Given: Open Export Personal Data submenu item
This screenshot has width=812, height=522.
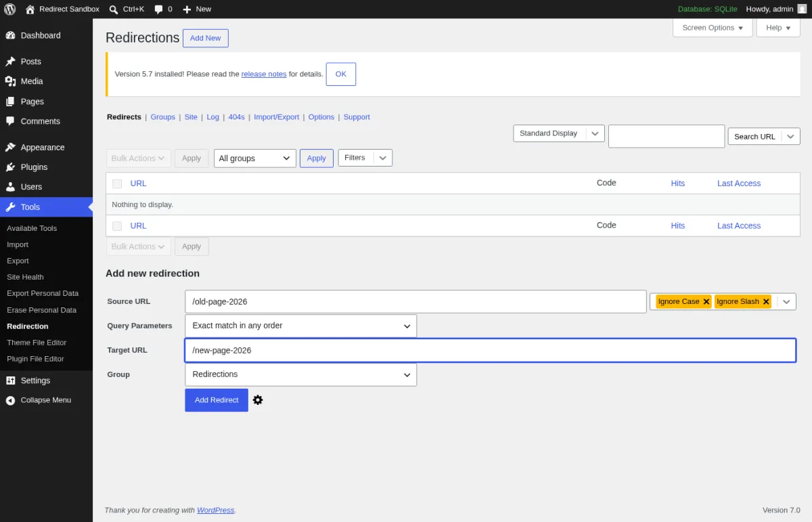Looking at the screenshot, I should pos(43,293).
